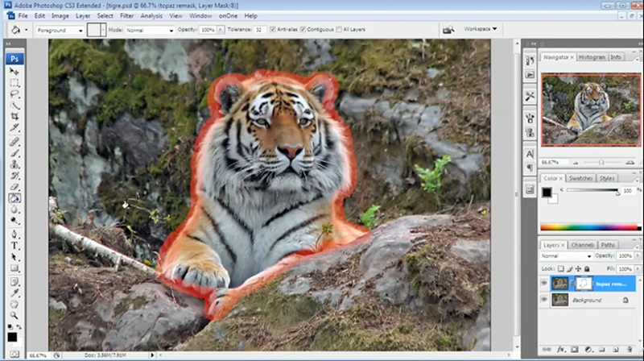
Task: Select the Background layer
Action: click(x=596, y=300)
